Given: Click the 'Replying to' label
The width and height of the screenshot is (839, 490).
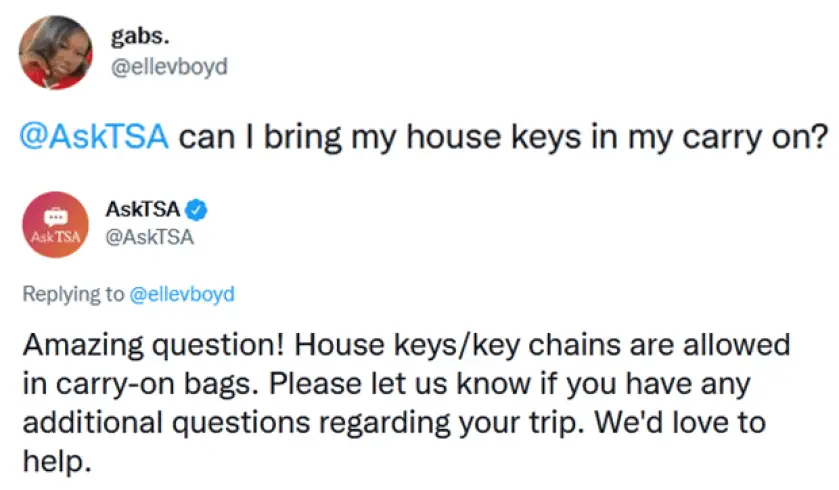Looking at the screenshot, I should coord(73,294).
